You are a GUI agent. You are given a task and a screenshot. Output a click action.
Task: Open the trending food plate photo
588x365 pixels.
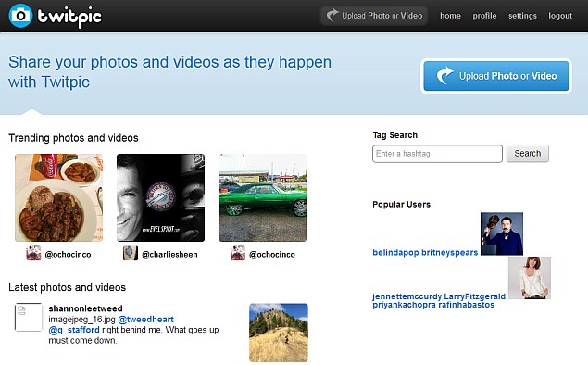click(58, 197)
